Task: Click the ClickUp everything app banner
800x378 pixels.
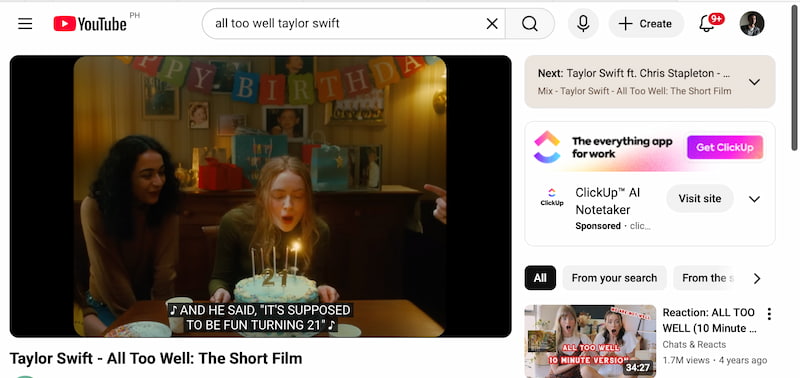Action: 649,147
